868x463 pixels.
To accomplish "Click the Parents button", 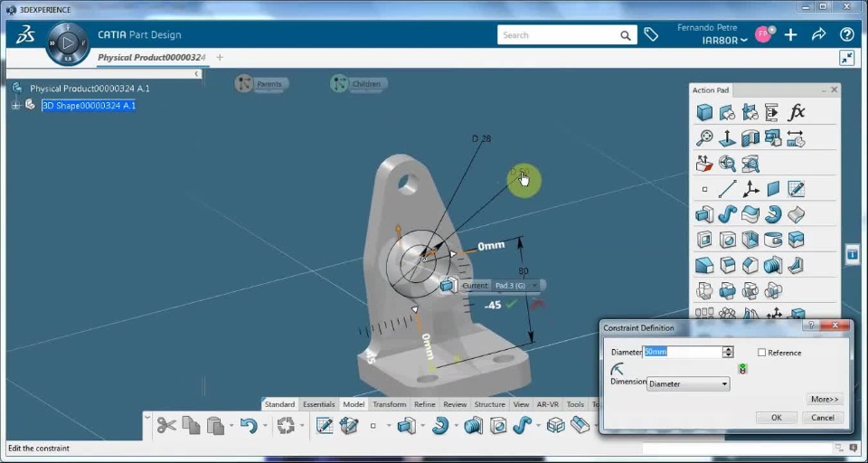I will [x=262, y=83].
